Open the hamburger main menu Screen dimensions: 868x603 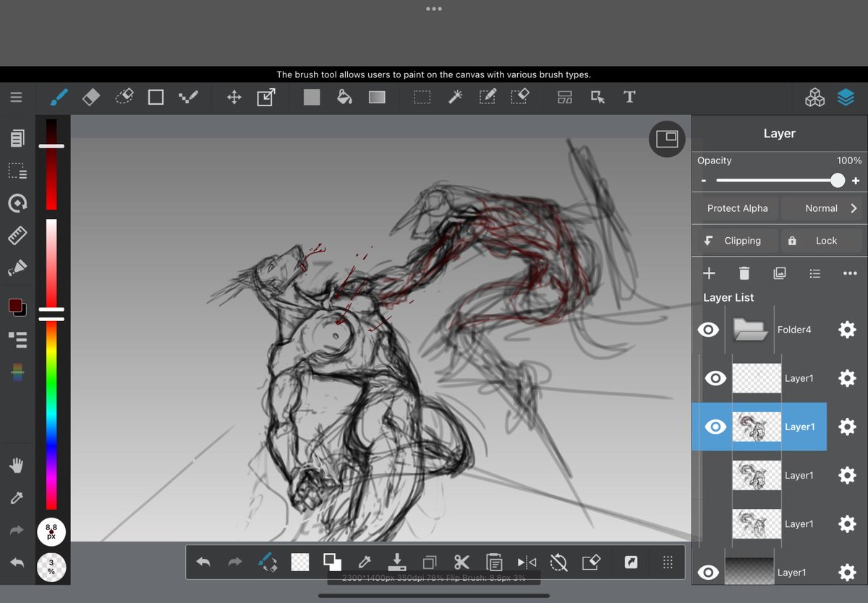(16, 97)
